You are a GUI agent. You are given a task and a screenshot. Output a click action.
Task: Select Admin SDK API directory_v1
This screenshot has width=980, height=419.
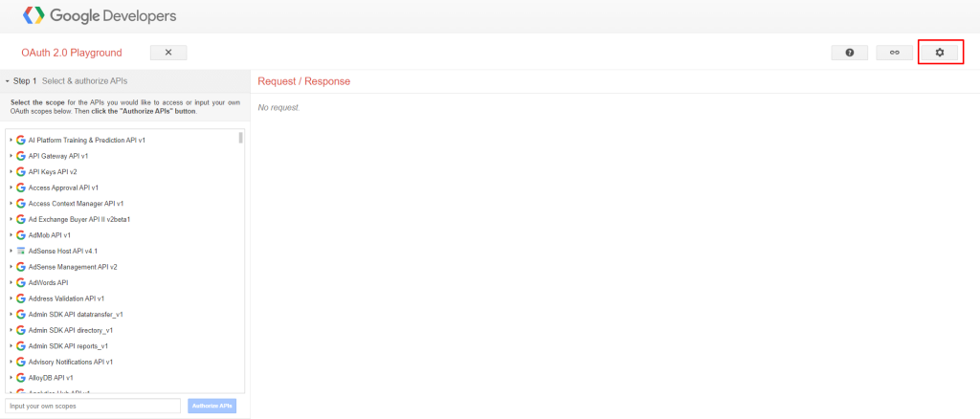point(71,330)
